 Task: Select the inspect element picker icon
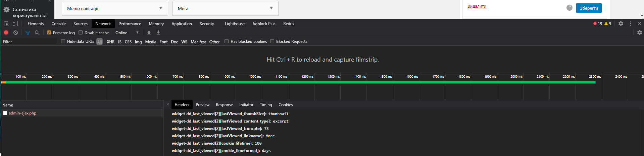point(6,23)
